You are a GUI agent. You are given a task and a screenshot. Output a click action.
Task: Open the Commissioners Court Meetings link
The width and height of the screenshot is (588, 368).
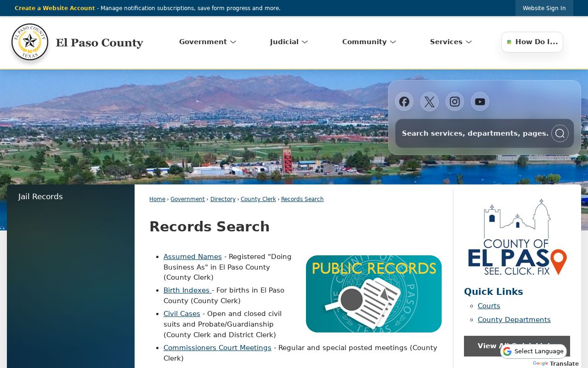coord(217,348)
